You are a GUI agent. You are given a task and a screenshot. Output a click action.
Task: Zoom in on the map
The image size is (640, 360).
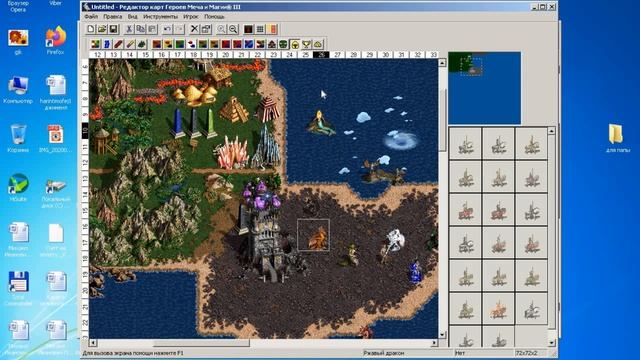221,29
